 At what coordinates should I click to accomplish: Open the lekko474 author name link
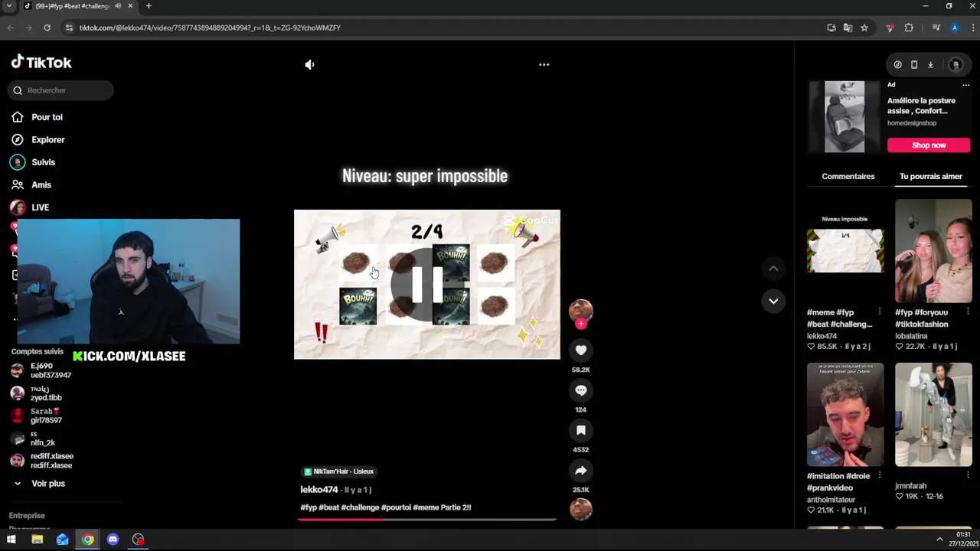click(319, 490)
